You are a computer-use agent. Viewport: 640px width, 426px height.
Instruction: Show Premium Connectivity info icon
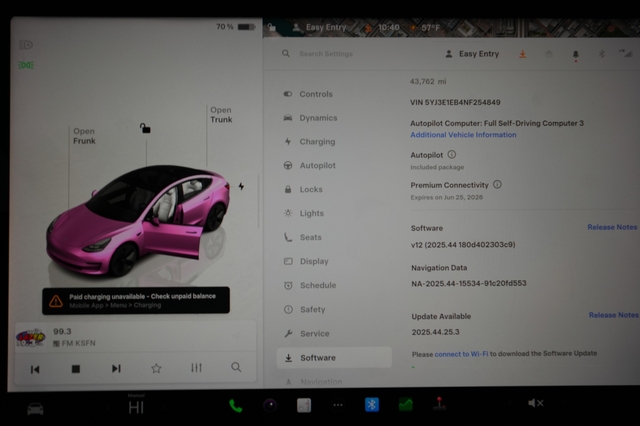click(x=497, y=184)
